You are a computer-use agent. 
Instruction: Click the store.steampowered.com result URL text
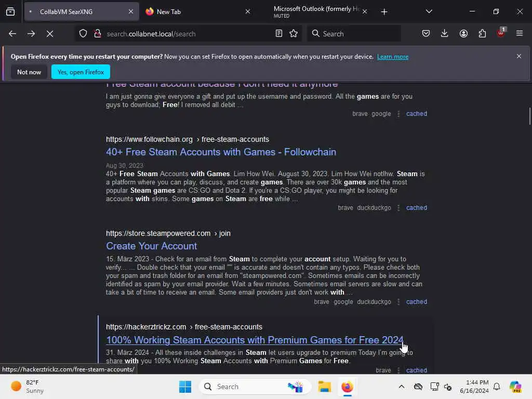pos(168,233)
